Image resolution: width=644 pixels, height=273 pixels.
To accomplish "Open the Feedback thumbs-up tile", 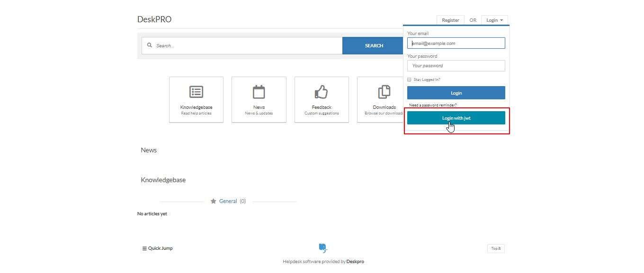I will coord(322,100).
